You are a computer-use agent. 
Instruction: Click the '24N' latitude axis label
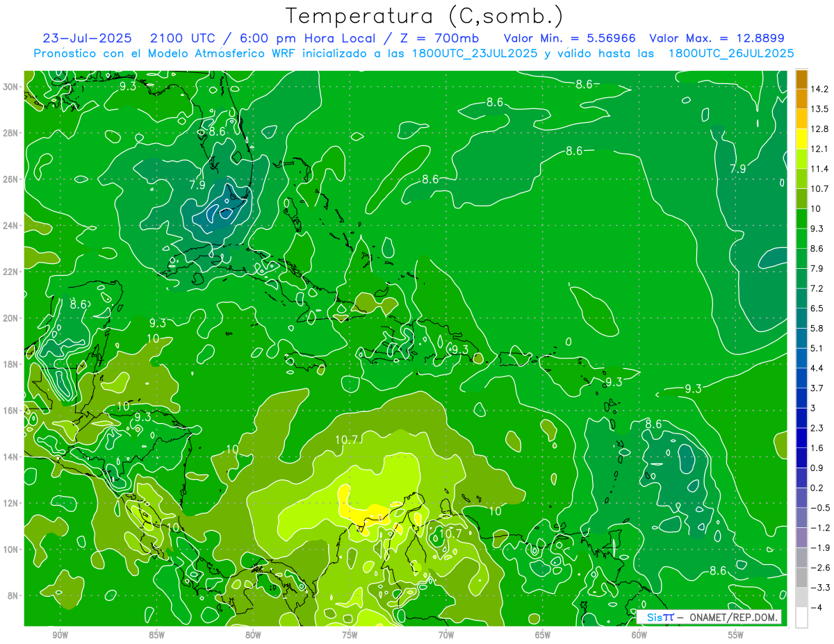[11, 226]
